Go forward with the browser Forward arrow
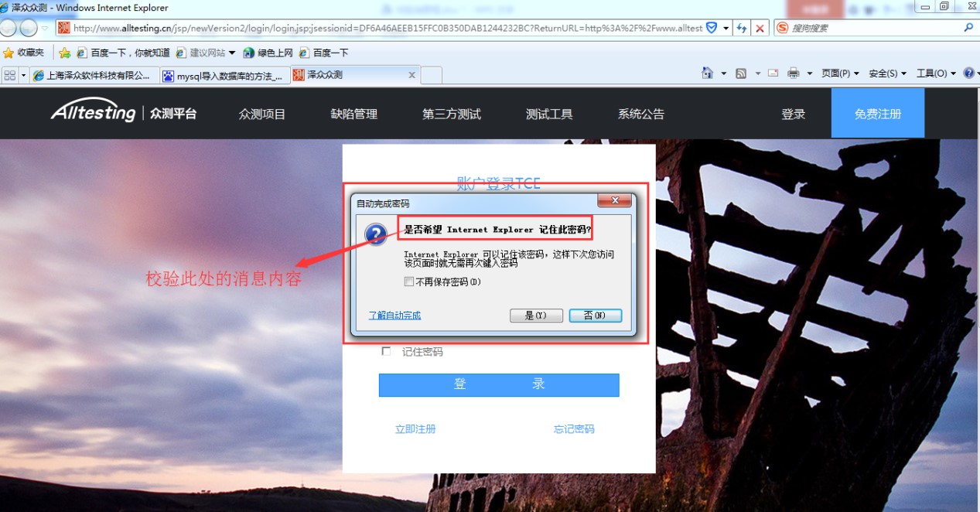980x512 pixels. pyautogui.click(x=28, y=28)
